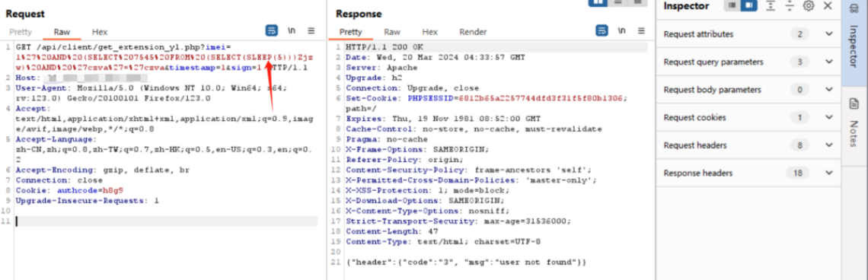Click Cache-Control response header line
868x280 pixels.
pos(474,129)
